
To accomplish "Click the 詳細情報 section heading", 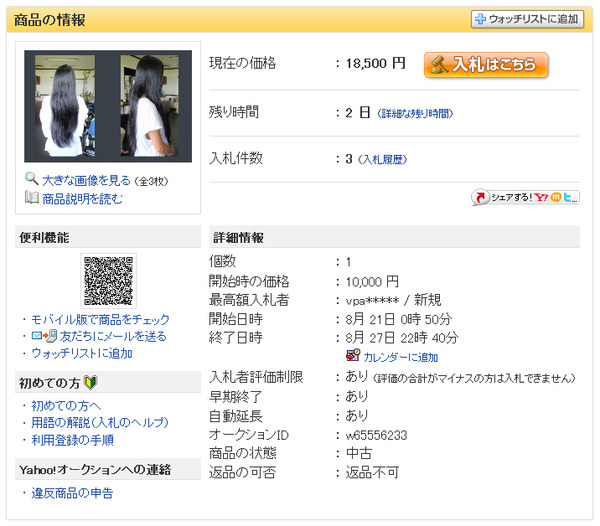I will pos(238,238).
